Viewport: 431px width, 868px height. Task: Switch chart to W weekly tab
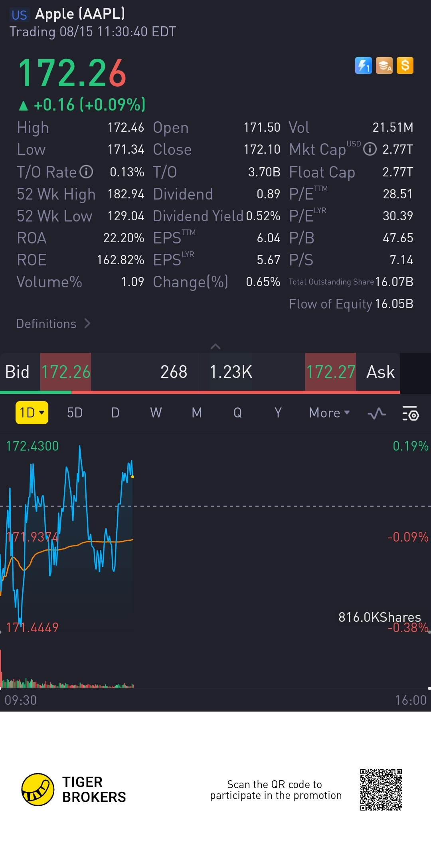click(156, 413)
